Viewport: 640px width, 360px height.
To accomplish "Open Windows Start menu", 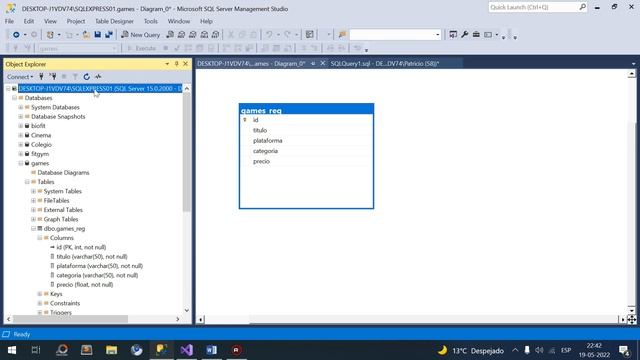I will pos(12,350).
